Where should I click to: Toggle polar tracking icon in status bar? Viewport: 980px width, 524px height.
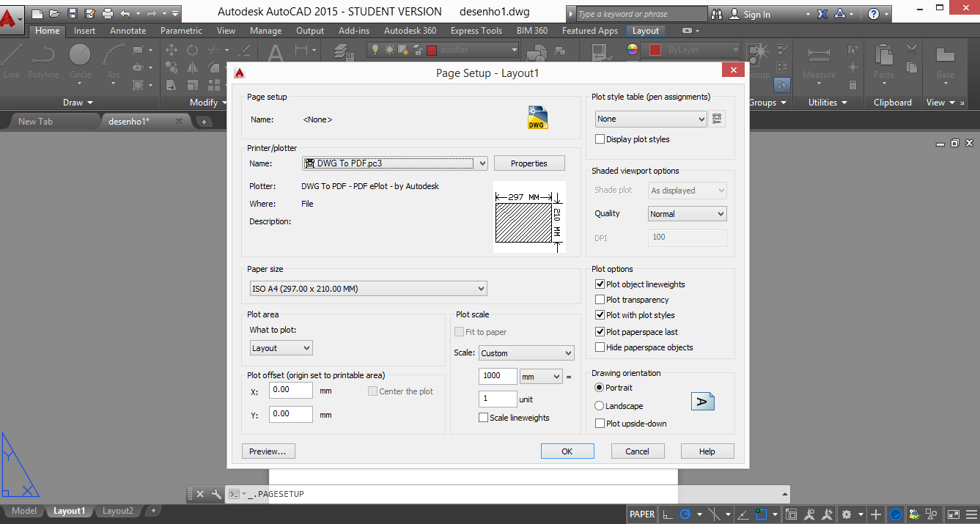[x=685, y=514]
